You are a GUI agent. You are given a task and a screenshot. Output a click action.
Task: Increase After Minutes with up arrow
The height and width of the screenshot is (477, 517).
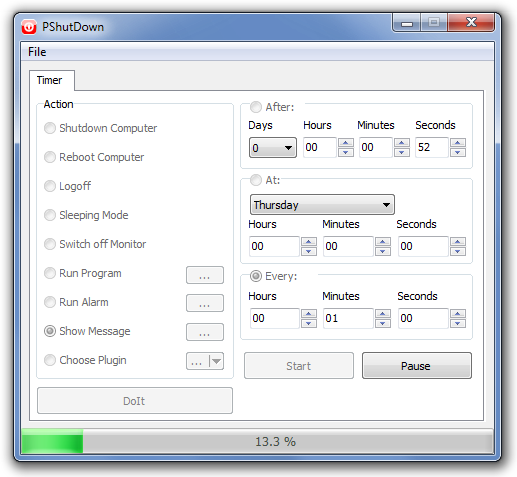402,143
